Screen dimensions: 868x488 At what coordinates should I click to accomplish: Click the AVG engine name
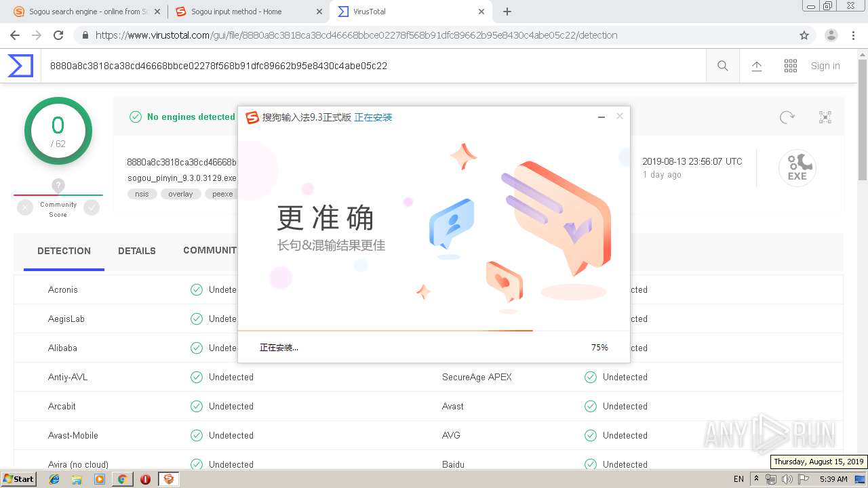tap(451, 435)
